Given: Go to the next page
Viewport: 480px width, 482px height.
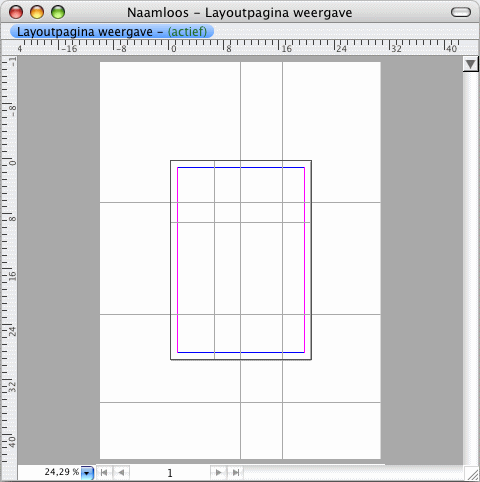Looking at the screenshot, I should tap(219, 473).
